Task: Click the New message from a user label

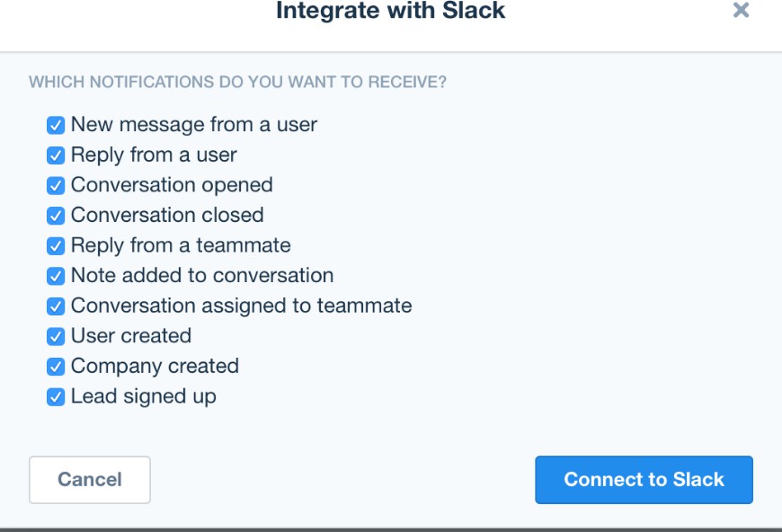Action: (x=193, y=125)
